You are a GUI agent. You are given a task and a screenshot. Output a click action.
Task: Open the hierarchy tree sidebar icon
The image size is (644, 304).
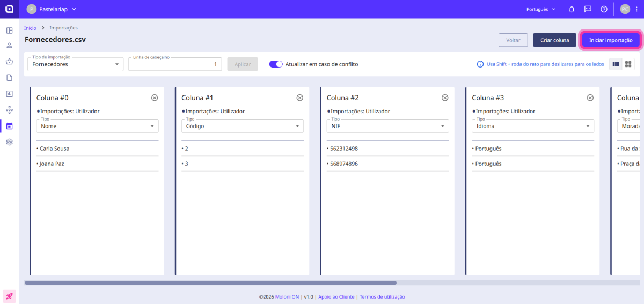click(9, 110)
